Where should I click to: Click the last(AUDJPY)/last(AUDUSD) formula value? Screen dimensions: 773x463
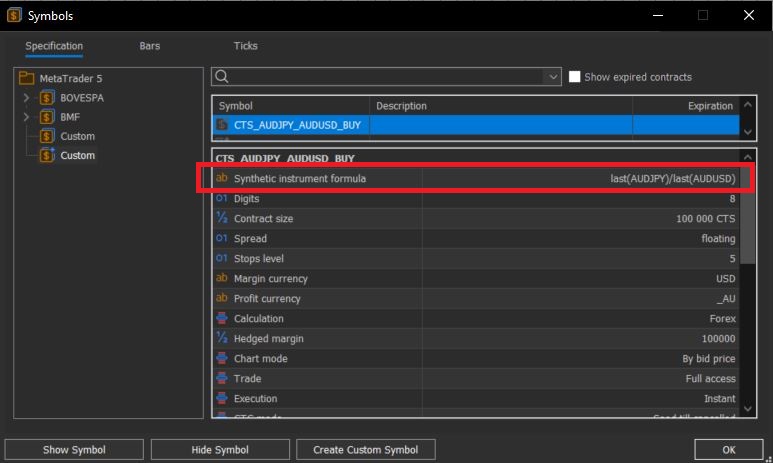pos(672,178)
